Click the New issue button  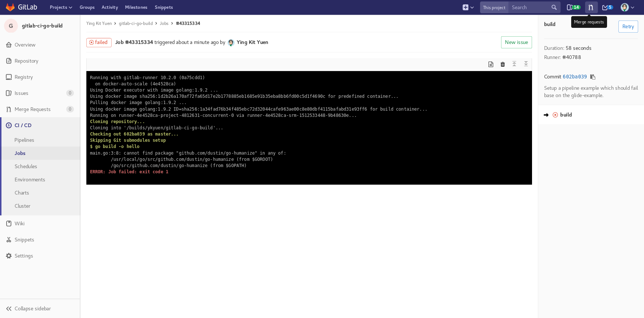(516, 42)
